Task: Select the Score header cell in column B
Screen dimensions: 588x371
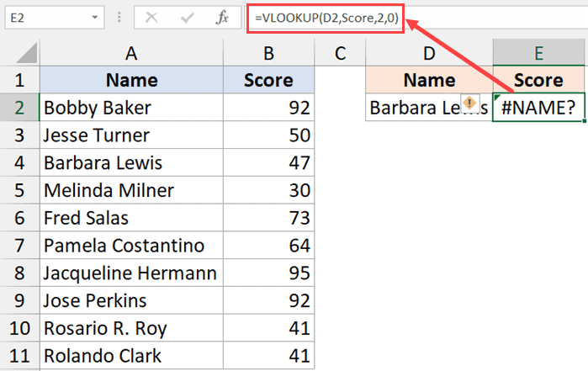Action: [268, 81]
